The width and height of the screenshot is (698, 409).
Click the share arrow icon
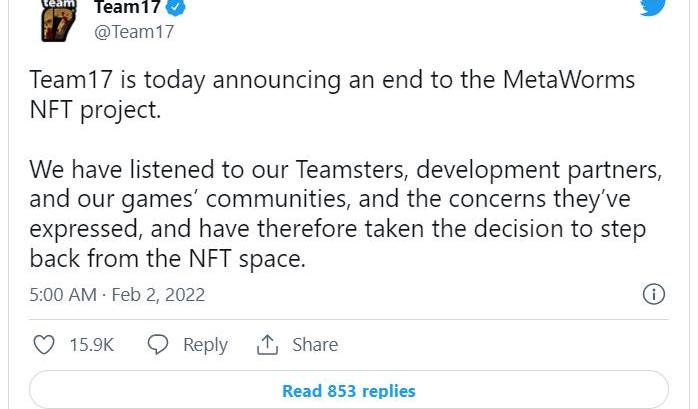click(267, 345)
